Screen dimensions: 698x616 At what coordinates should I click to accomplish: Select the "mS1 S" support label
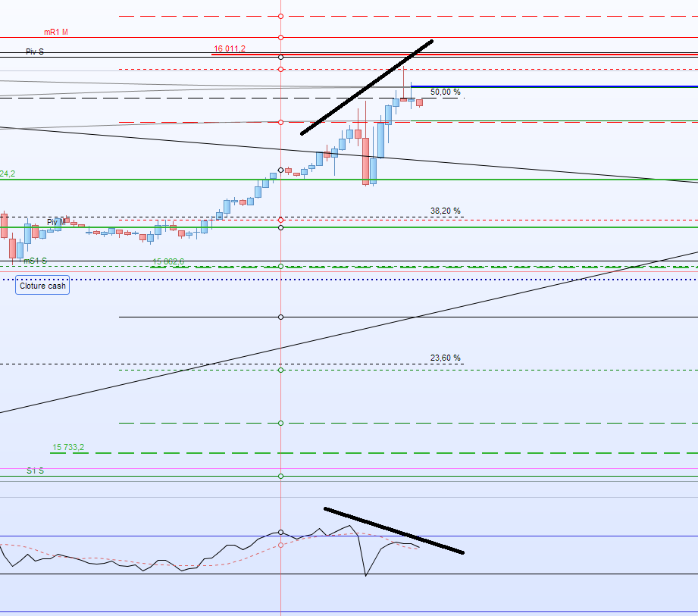[x=35, y=261]
